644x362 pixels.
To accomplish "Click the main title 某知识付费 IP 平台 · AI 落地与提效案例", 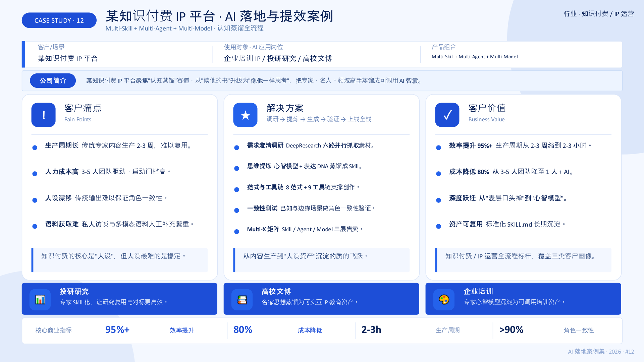I will 219,16.
